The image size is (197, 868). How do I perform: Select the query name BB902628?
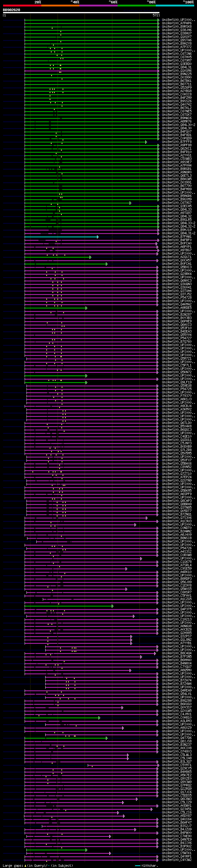pos(11,10)
